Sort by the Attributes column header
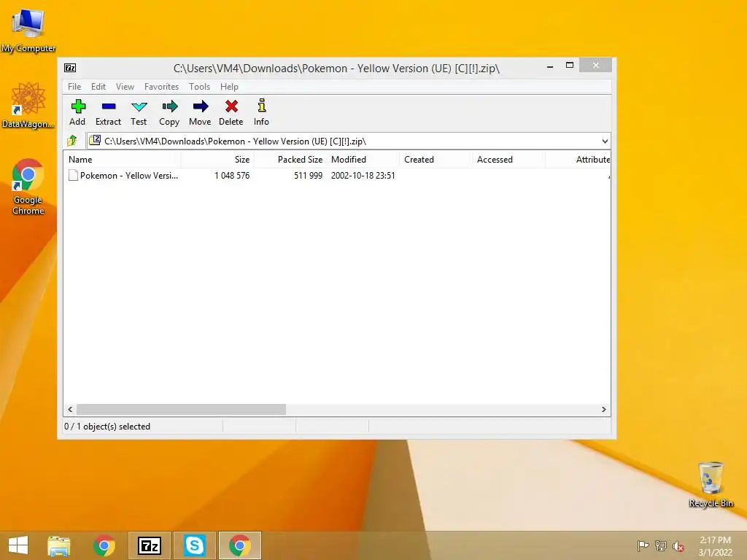Viewport: 747px width, 560px height. [x=578, y=160]
